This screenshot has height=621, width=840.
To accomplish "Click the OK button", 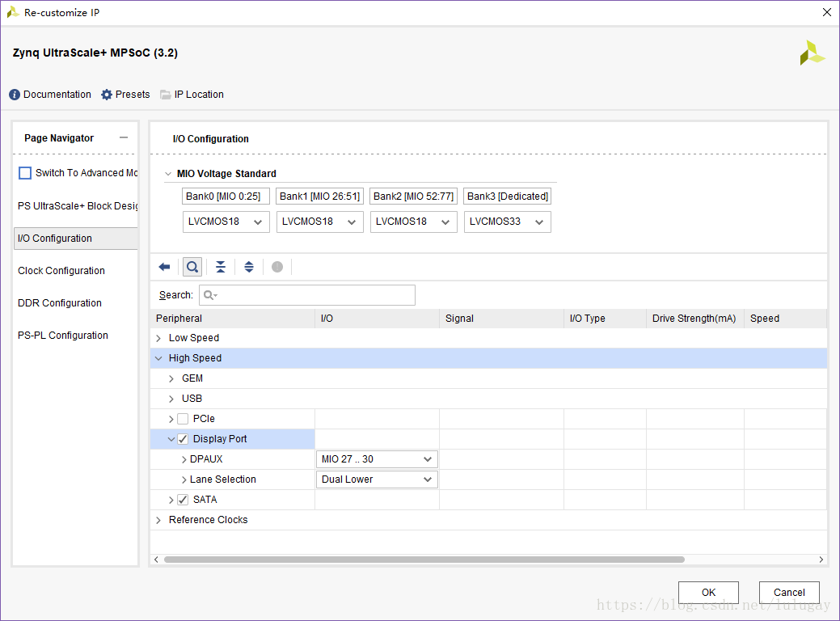I will (708, 592).
